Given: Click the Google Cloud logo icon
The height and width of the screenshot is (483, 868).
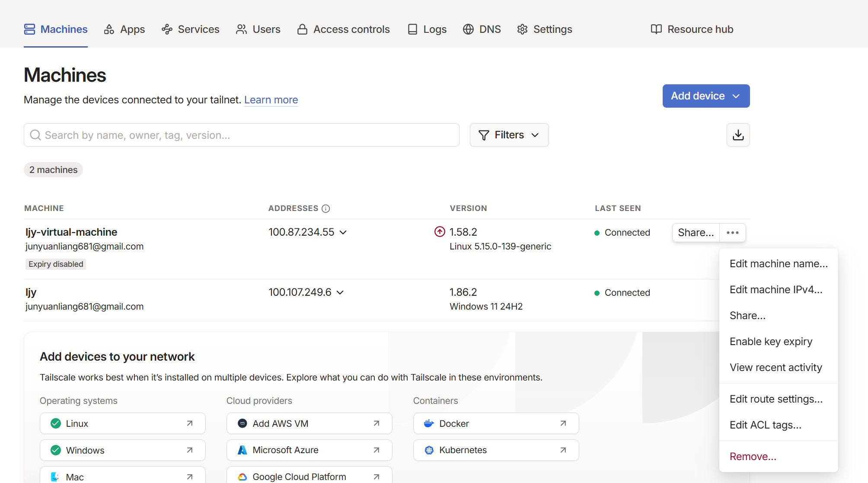Looking at the screenshot, I should point(243,477).
